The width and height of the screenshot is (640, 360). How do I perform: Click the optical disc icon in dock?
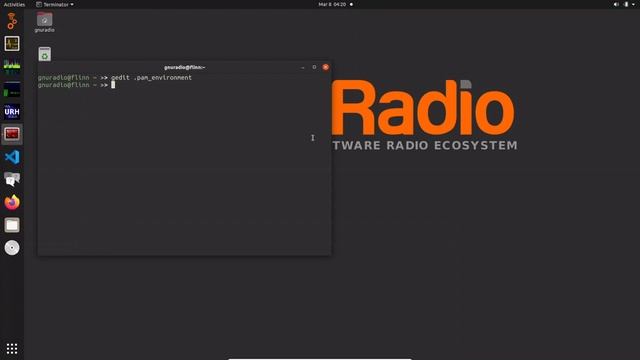pos(12,248)
